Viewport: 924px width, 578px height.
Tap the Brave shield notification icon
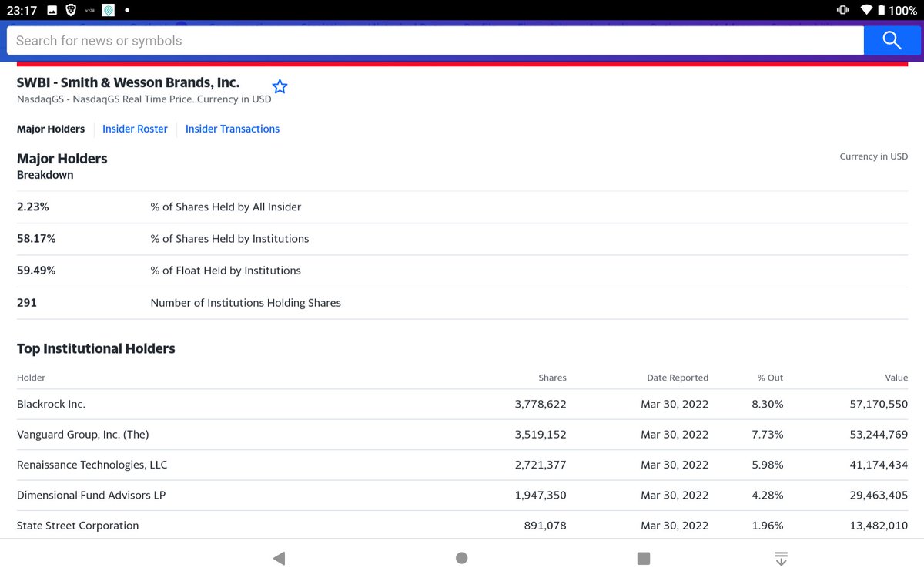pyautogui.click(x=71, y=11)
